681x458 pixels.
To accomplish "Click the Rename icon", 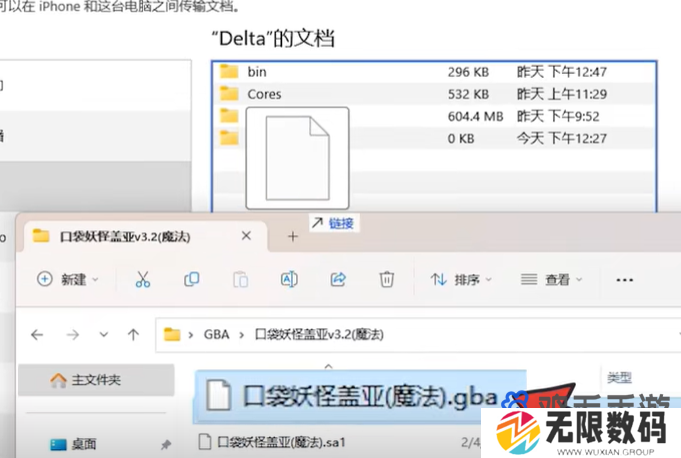I will pyautogui.click(x=289, y=280).
